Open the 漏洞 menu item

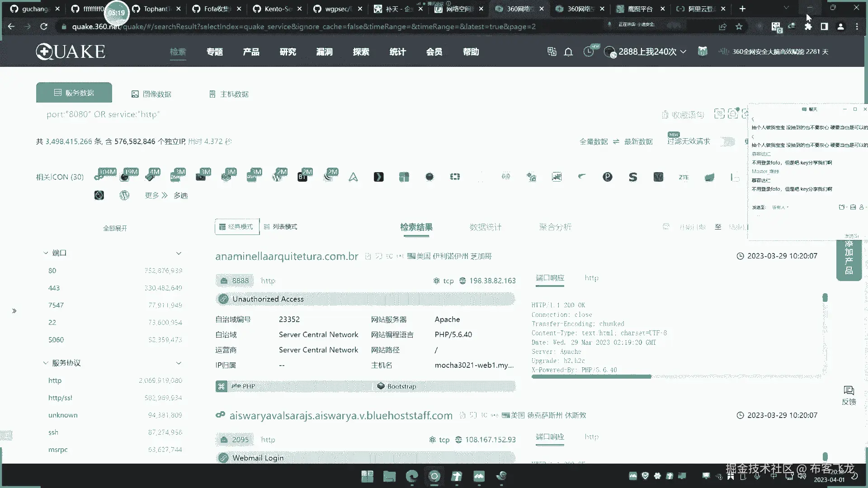pos(324,52)
